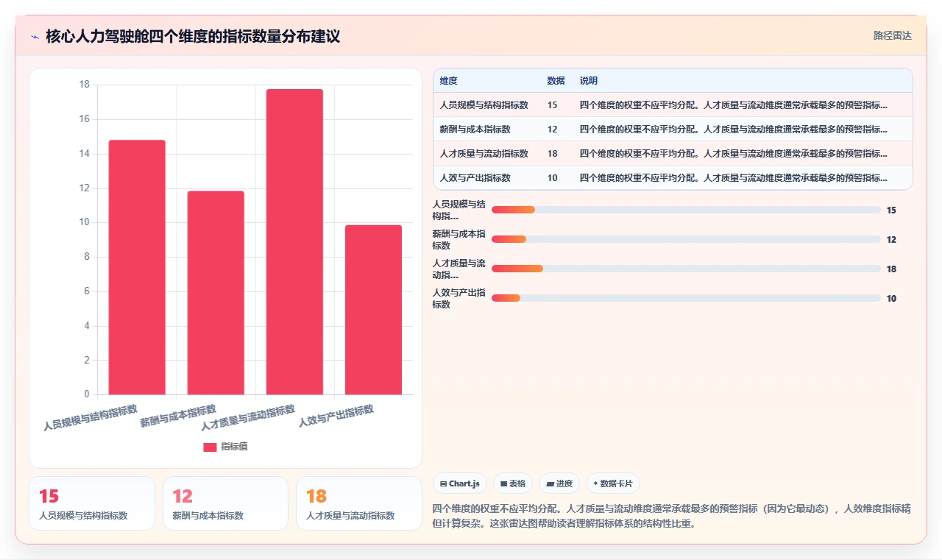The height and width of the screenshot is (560, 942).
Task: Toggle the 指标值 legend color swatch
Action: (210, 447)
